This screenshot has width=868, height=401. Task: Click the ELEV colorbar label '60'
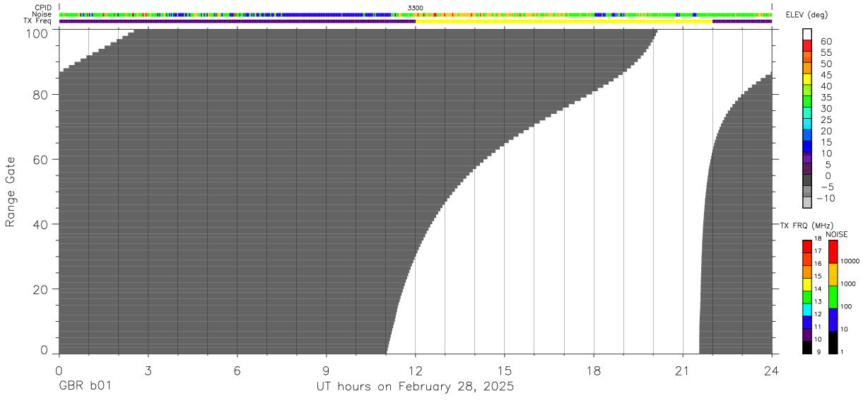click(826, 42)
